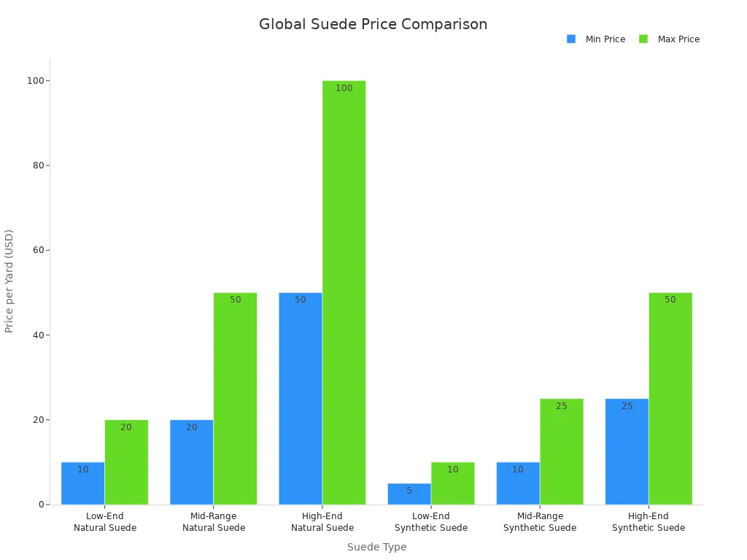Select the Mid-Range Synthetic Suede max bar
Screen dimensions: 747x560
tap(561, 451)
